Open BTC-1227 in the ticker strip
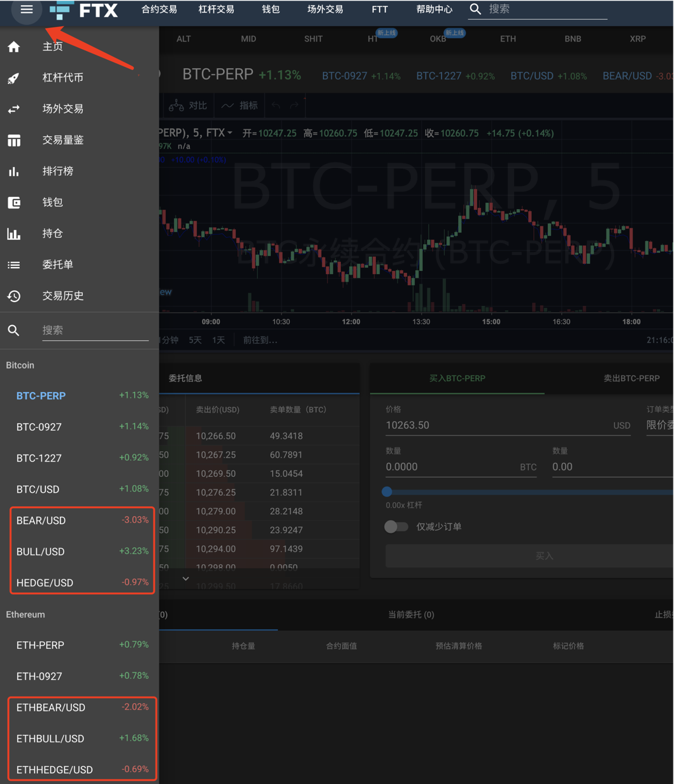 pyautogui.click(x=455, y=76)
